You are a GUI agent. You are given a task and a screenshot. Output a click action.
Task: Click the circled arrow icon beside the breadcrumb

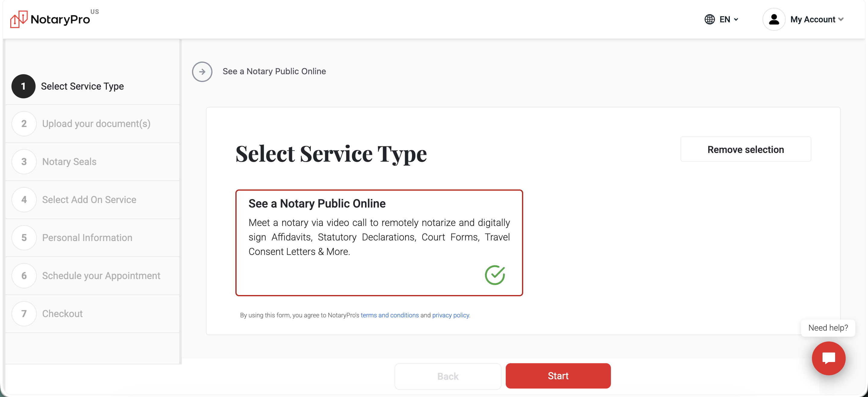pos(202,71)
